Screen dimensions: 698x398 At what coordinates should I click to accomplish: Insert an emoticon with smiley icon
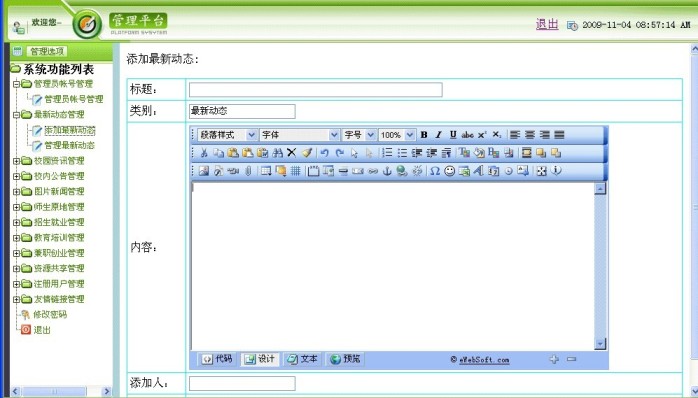[450, 171]
